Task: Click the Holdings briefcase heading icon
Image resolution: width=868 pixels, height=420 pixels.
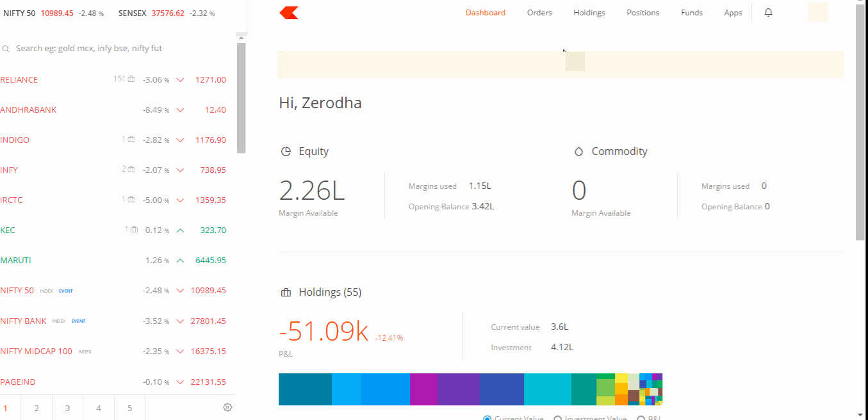Action: pyautogui.click(x=286, y=293)
